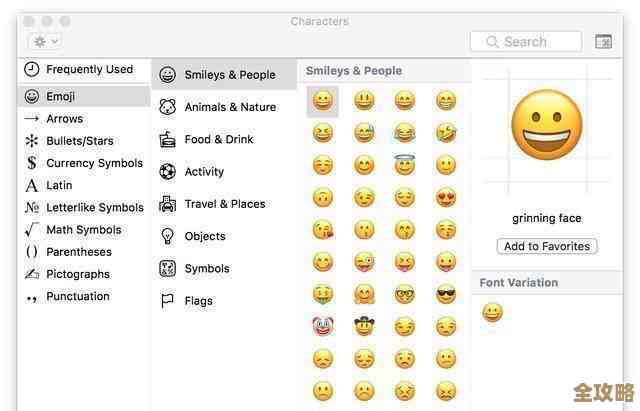Viewport: 640px width, 411px height.
Task: Select the sunglasses face emoji
Action: [446, 294]
